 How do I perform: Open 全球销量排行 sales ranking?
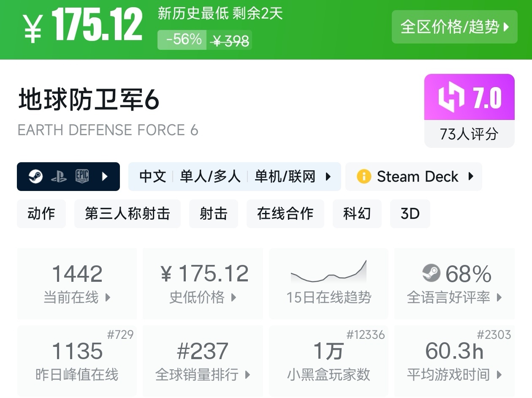(x=203, y=361)
